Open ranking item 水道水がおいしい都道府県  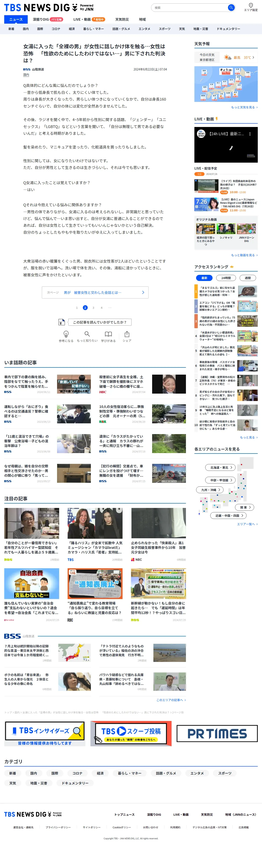coord(226,336)
